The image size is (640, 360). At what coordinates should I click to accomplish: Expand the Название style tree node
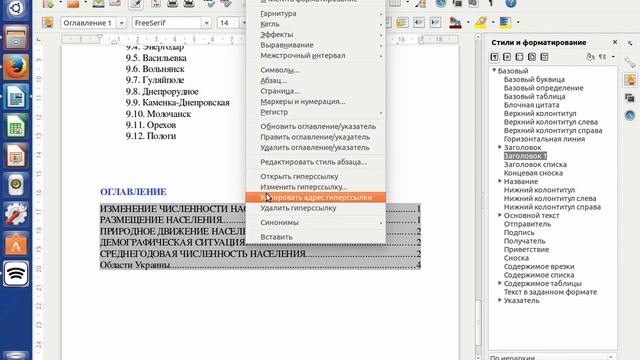[x=500, y=181]
